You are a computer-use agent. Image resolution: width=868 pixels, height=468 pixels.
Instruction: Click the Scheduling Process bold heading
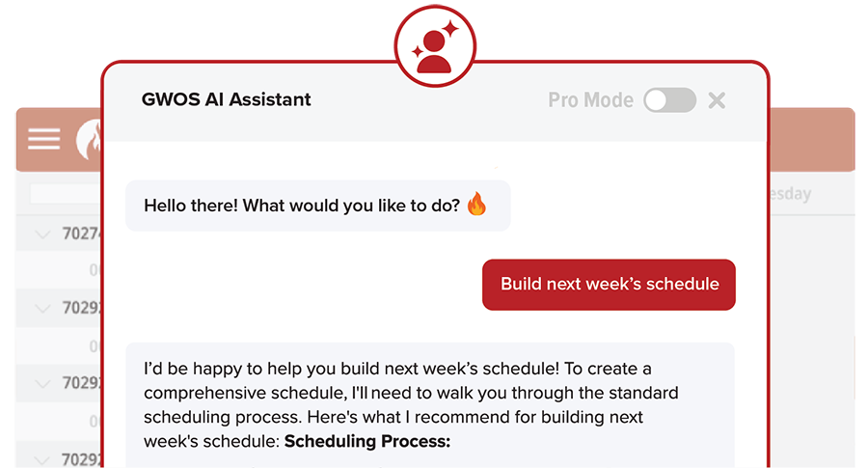(x=367, y=441)
